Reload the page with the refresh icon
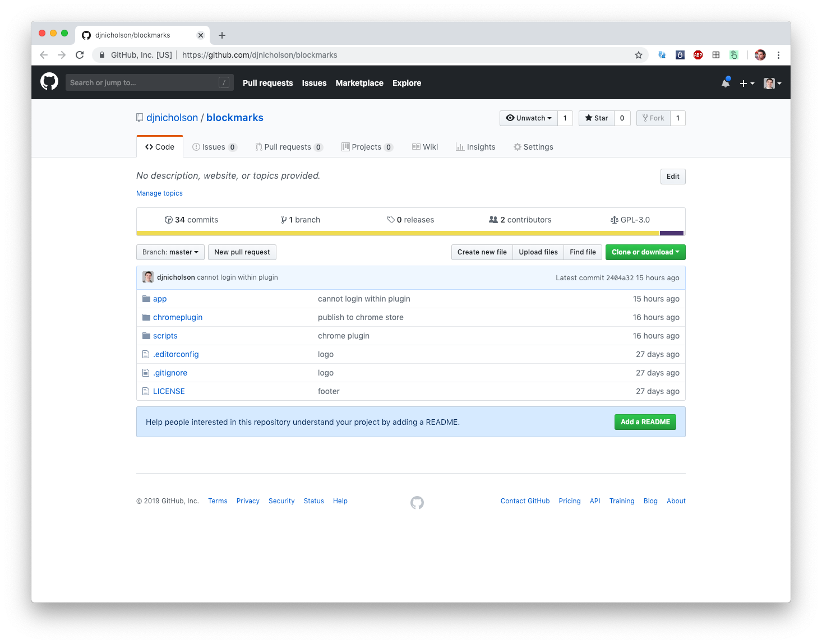The image size is (822, 644). click(x=80, y=55)
